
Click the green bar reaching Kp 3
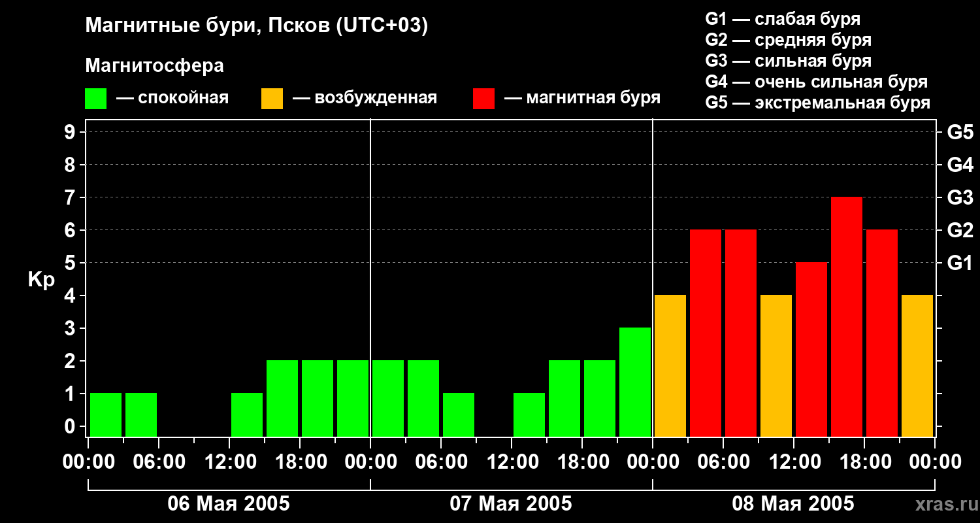(x=635, y=382)
